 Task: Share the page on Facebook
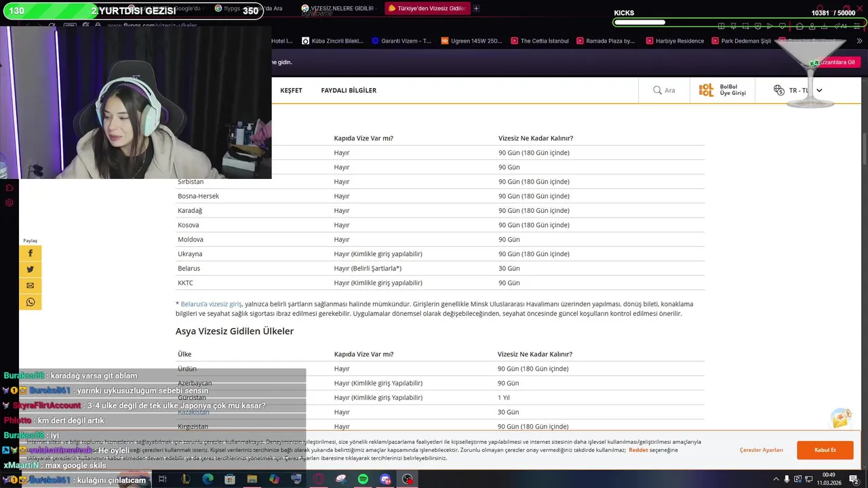click(x=30, y=253)
